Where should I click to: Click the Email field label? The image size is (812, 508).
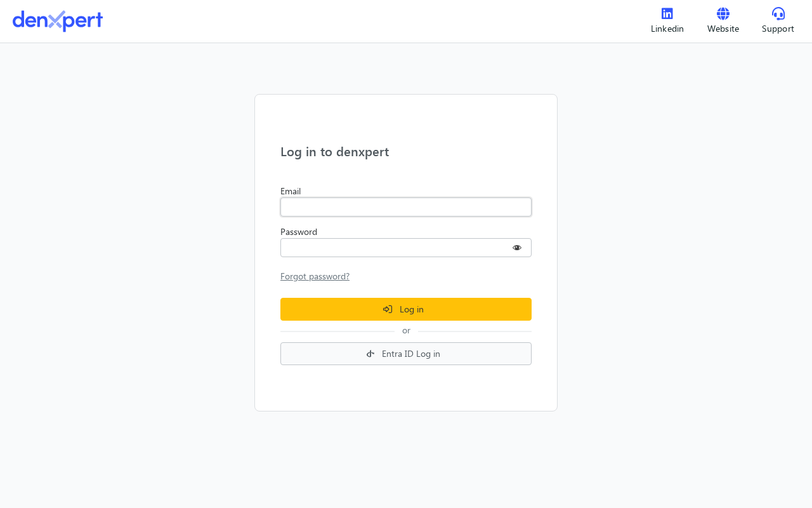291,191
